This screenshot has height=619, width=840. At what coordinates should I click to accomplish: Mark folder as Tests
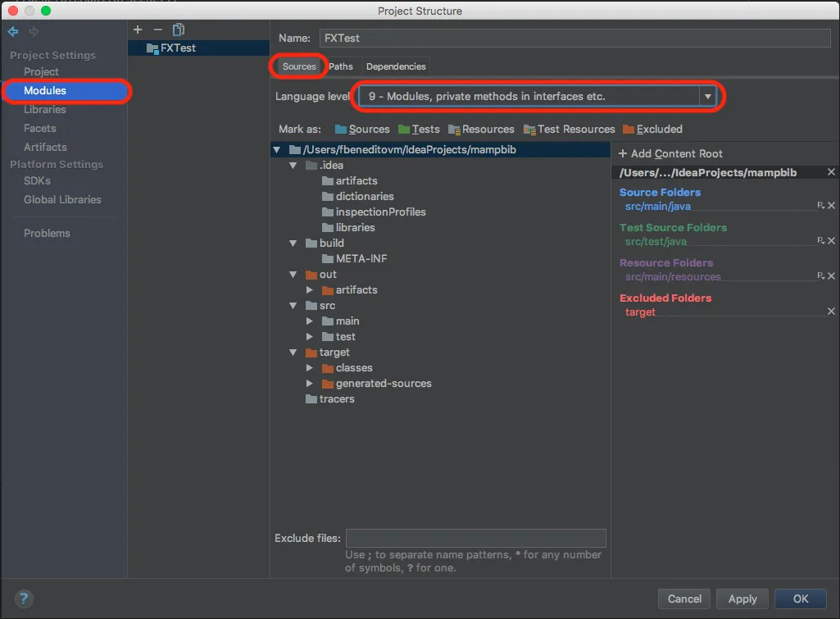click(419, 130)
